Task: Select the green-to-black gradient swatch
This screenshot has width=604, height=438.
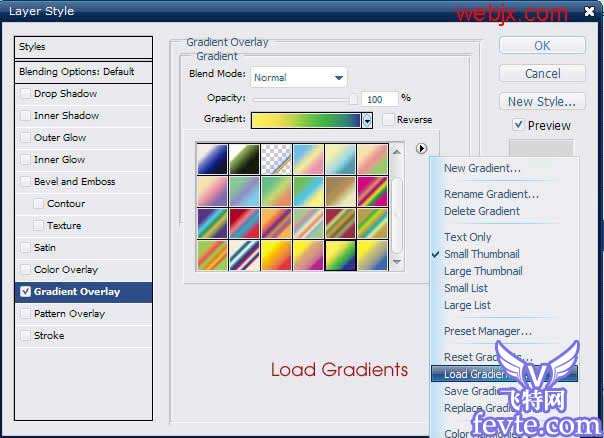Action: point(244,159)
